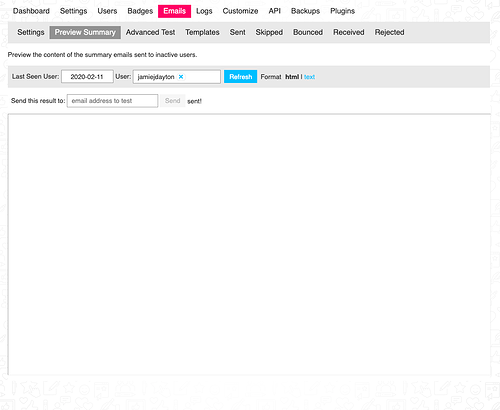Open the Plugins tab
Screen dimensions: 500x410
342,11
